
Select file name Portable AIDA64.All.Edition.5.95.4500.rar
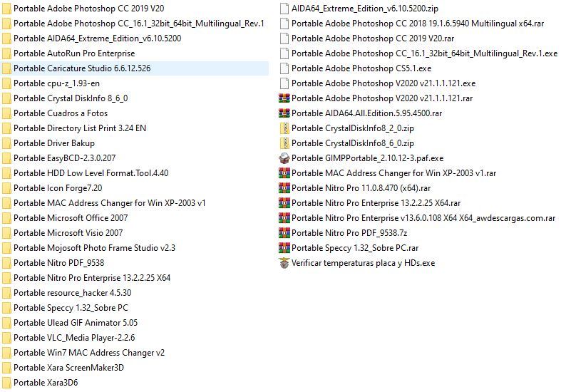[x=366, y=113]
